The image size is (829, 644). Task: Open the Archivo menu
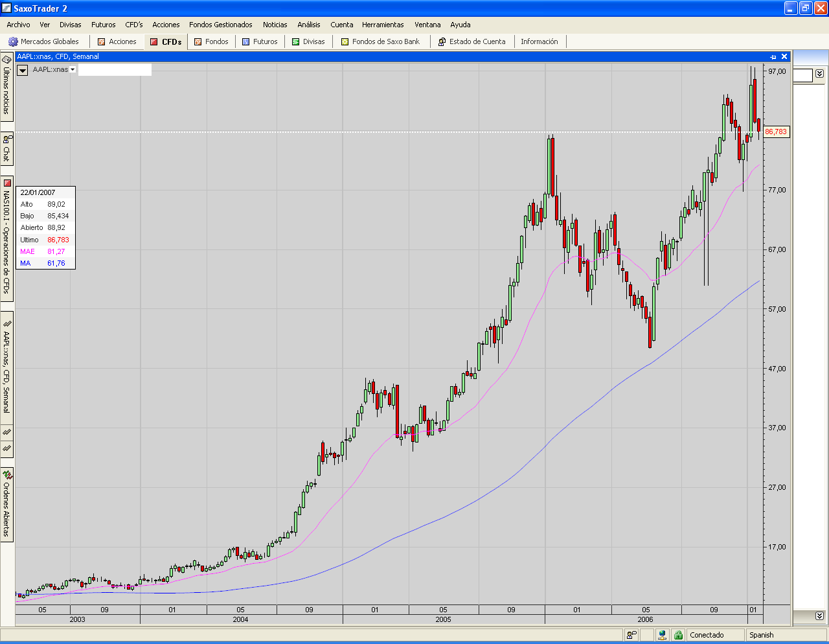tap(19, 25)
